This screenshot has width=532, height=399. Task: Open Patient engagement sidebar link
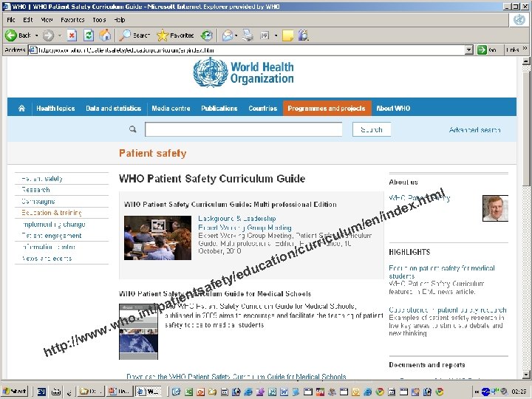[x=52, y=236]
